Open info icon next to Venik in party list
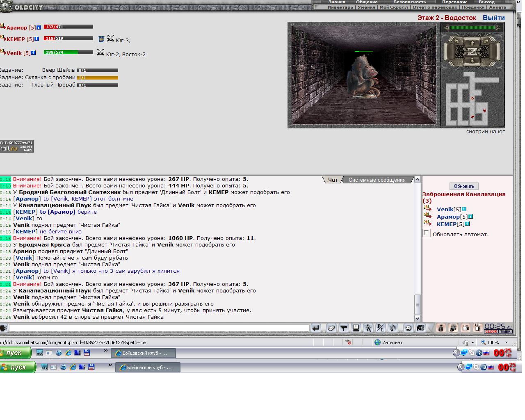The image size is (525, 420). (34, 53)
